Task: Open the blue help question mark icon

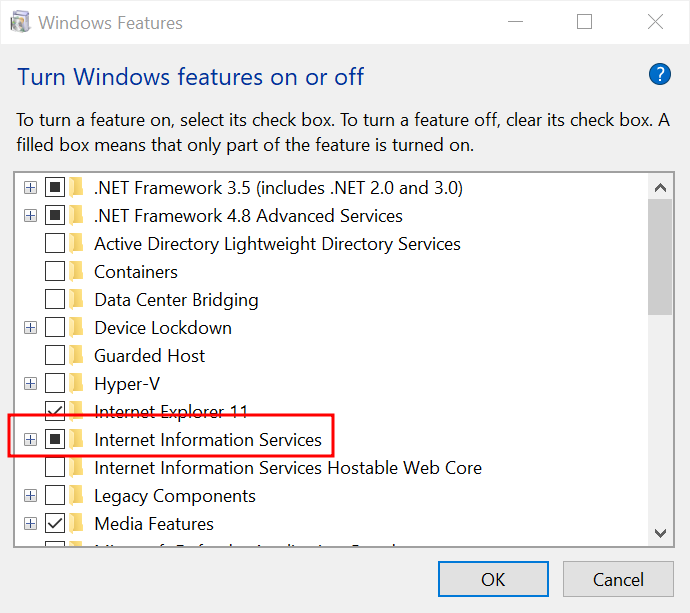Action: 659,74
